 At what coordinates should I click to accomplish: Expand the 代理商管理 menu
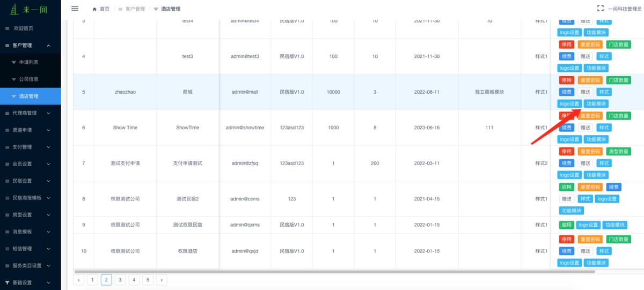(x=31, y=113)
